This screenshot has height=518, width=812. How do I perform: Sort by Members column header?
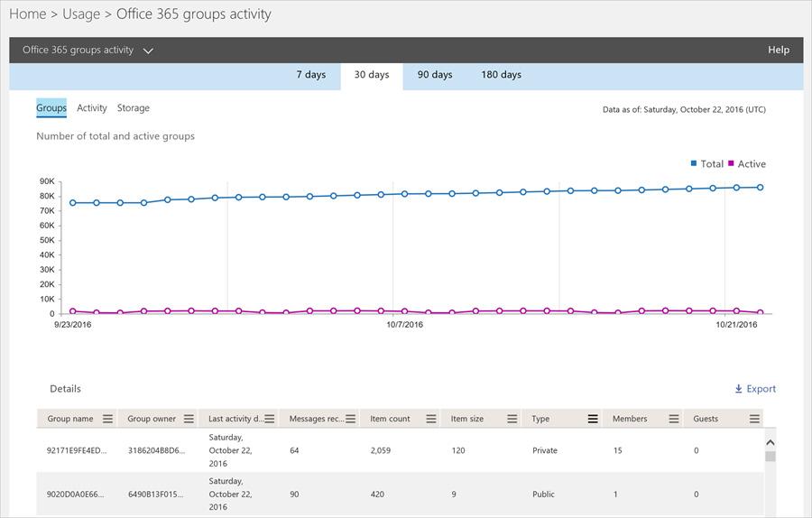(x=630, y=419)
